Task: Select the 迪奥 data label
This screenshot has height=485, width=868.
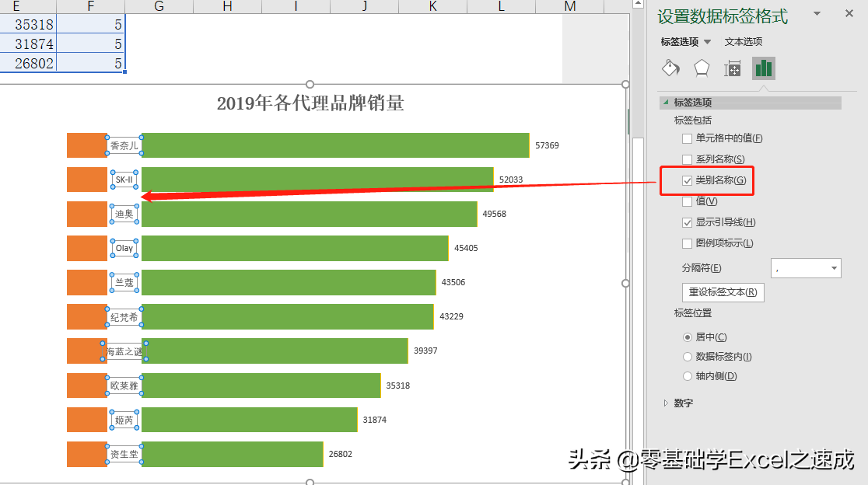Action: [124, 214]
